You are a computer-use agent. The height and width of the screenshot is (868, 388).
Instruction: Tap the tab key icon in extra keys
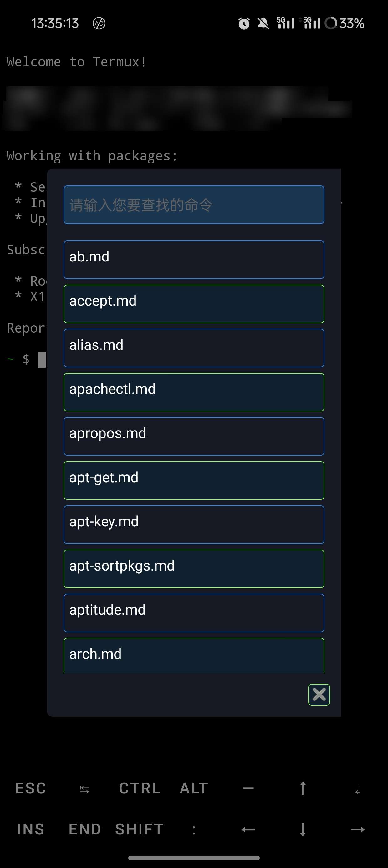pos(85,789)
